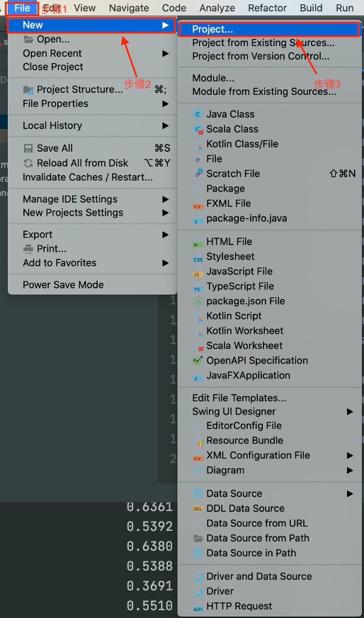This screenshot has height=618, width=364.
Task: Choose the HTML File icon
Action: (198, 242)
